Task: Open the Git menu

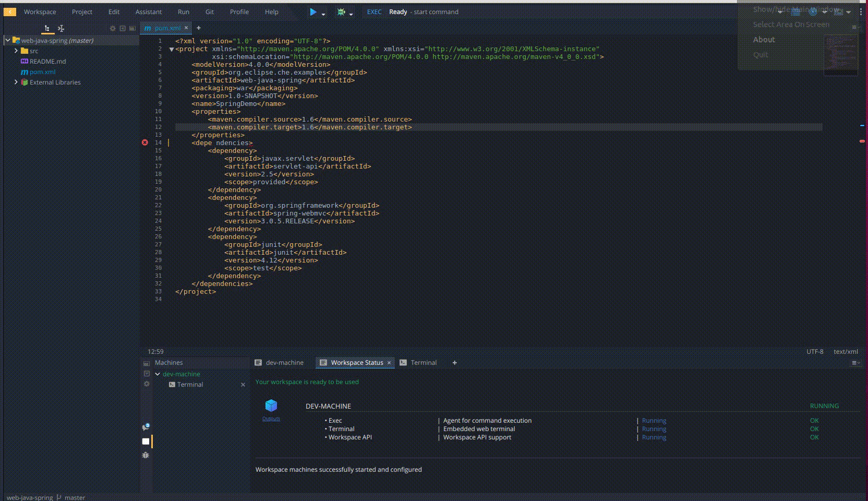Action: [210, 11]
